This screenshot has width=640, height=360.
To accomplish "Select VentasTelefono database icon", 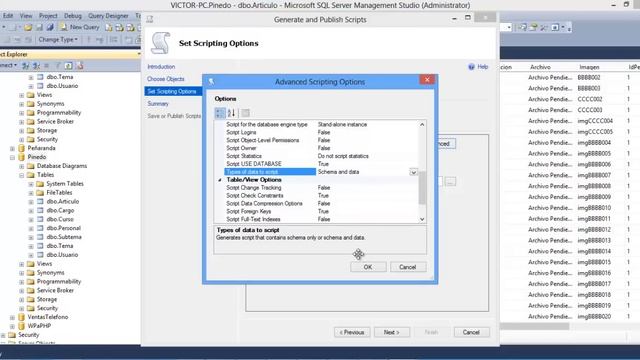I will click(22, 317).
